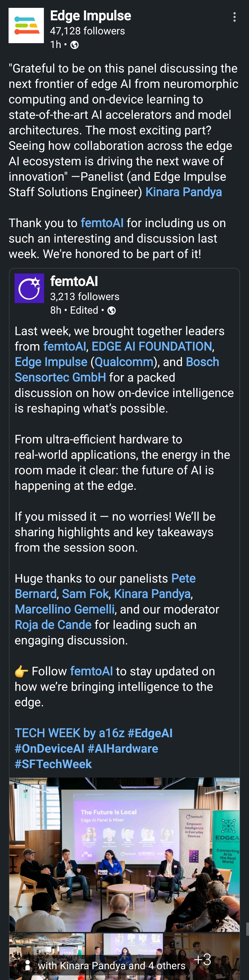The width and height of the screenshot is (249, 980).
Task: Open the femtoAI reshared post header name
Action: coord(74,281)
